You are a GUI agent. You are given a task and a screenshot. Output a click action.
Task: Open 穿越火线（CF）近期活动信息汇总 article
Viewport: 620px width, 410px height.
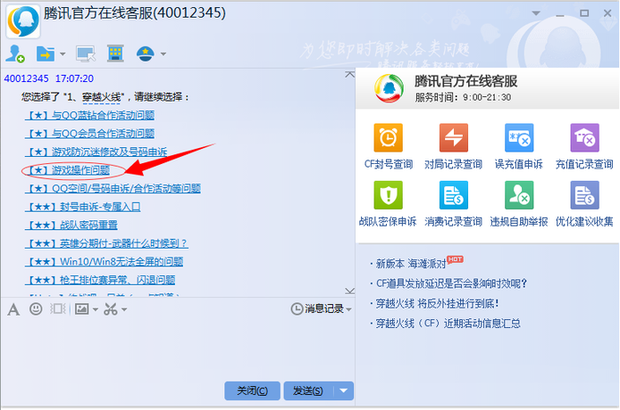(x=448, y=324)
